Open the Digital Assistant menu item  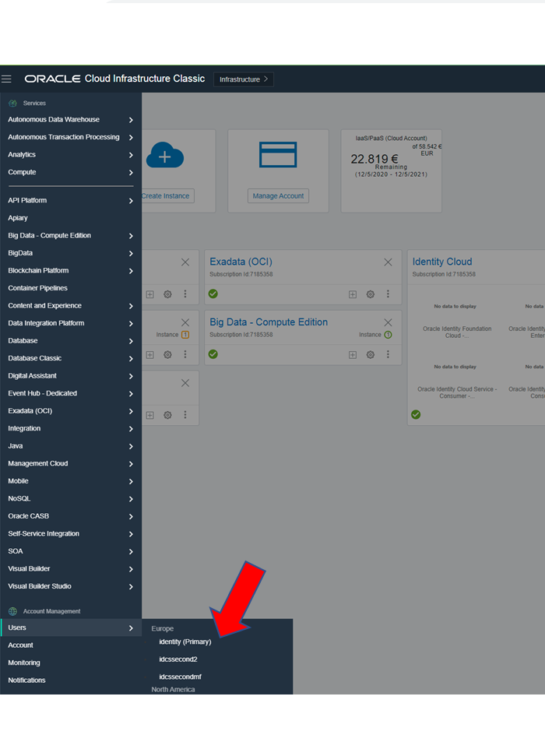pyautogui.click(x=33, y=375)
